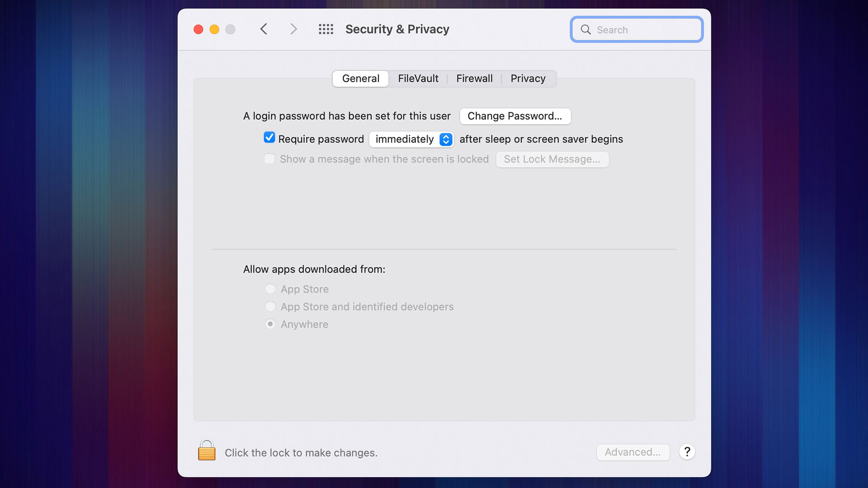
Task: Open help with the question mark button
Action: click(x=687, y=452)
